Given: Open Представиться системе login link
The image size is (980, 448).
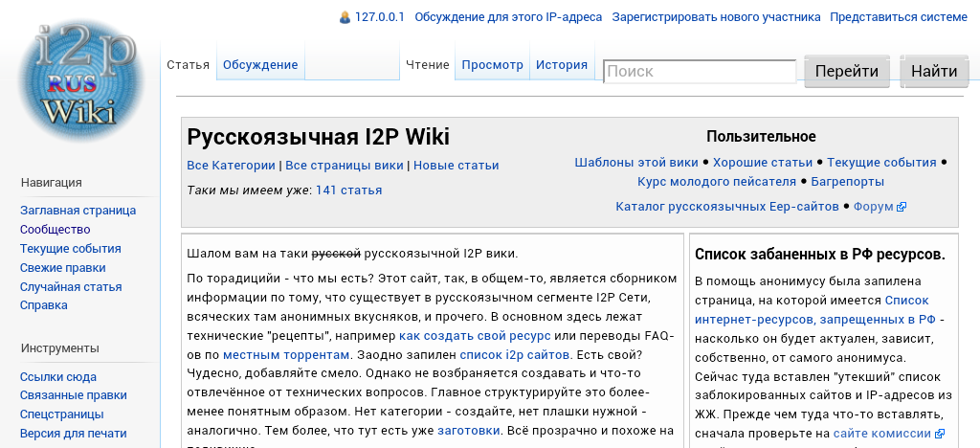Looking at the screenshot, I should pyautogui.click(x=898, y=17).
